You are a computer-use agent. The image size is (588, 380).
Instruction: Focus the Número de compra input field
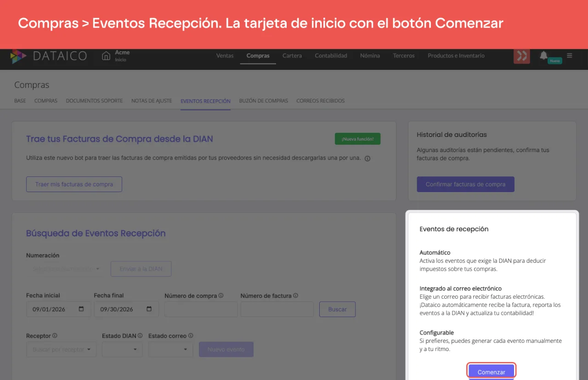pos(201,309)
